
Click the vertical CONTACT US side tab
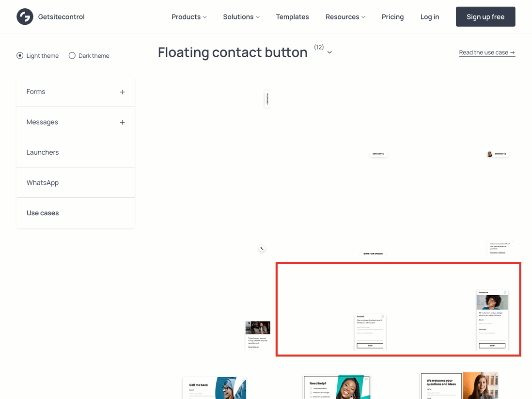click(x=267, y=99)
